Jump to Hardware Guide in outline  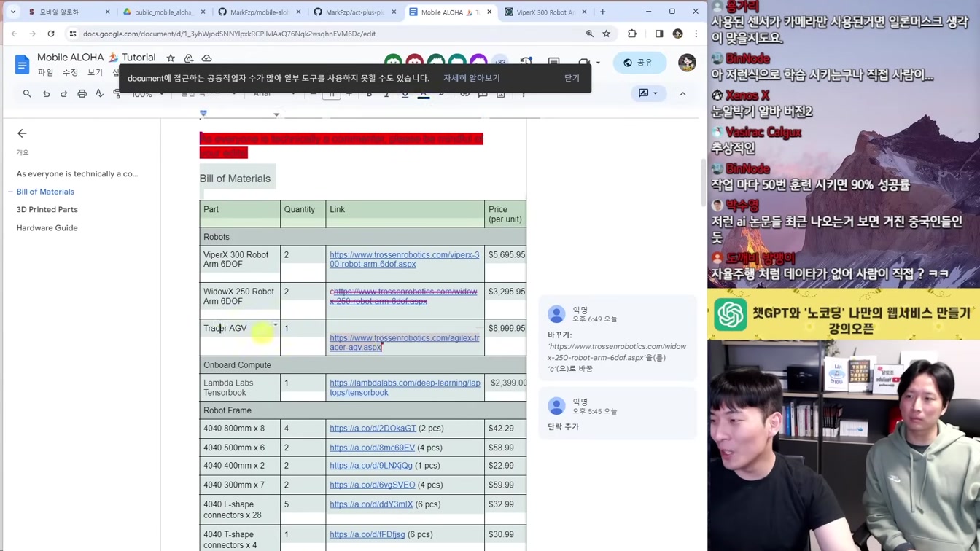tap(47, 228)
